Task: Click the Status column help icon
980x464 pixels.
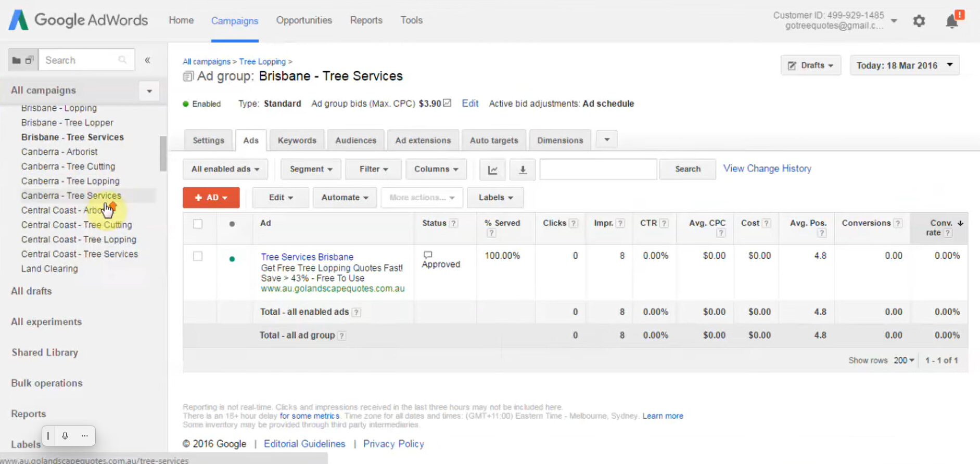Action: tap(454, 223)
